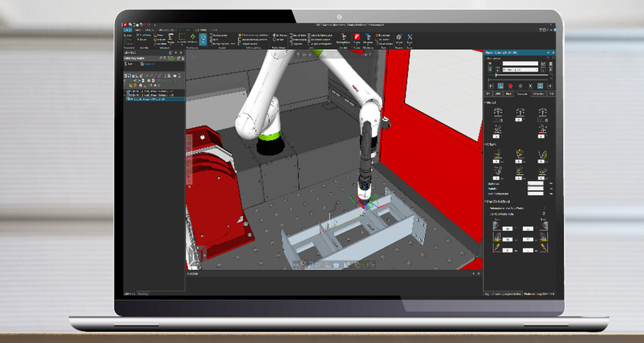Click the middle torch icon in the first section's top row

pyautogui.click(x=520, y=112)
